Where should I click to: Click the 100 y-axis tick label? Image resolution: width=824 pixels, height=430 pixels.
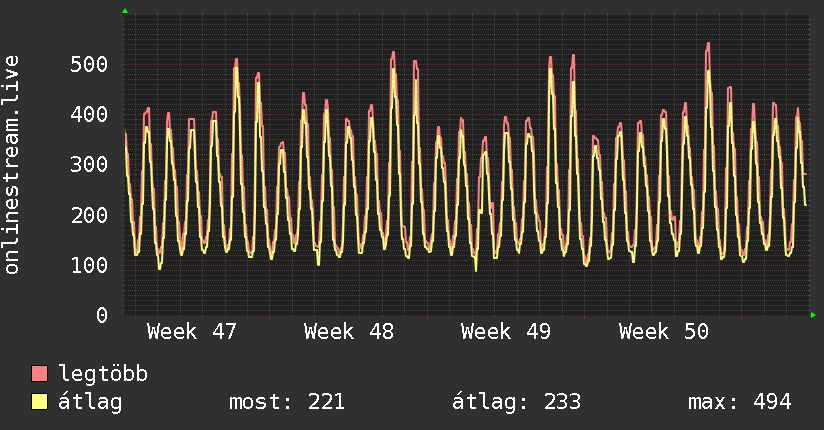[89, 265]
